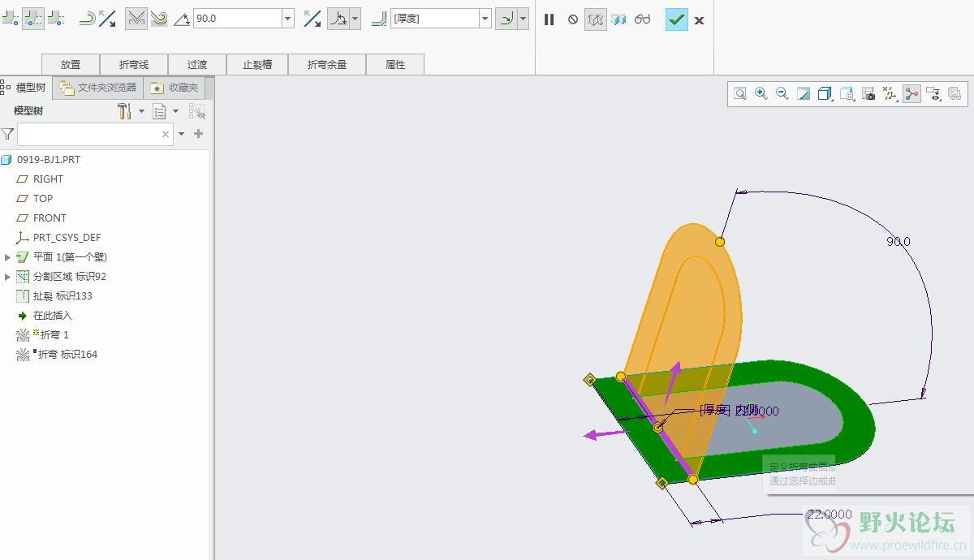Click the green checkmark to accept the bend

676,19
